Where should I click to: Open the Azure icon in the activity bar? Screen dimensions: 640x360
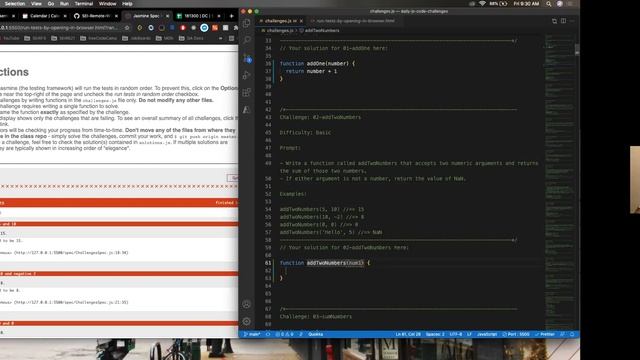247,109
